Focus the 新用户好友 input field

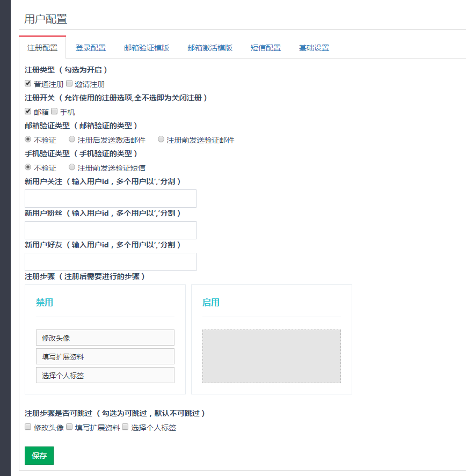pos(111,262)
